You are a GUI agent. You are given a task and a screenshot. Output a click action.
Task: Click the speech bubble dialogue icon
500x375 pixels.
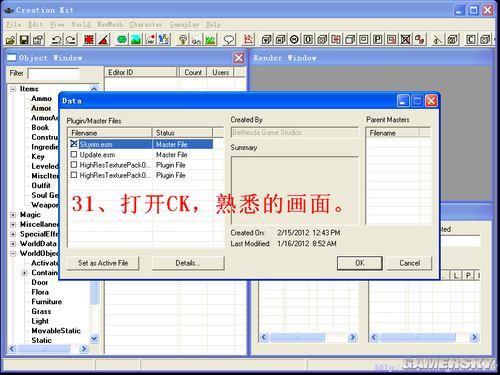[x=229, y=40]
